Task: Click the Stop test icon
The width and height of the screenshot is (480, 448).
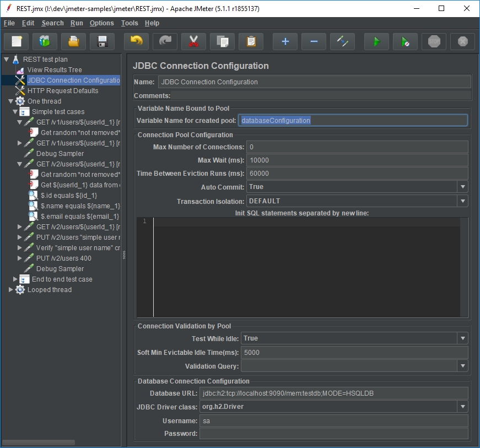Action: coord(434,41)
